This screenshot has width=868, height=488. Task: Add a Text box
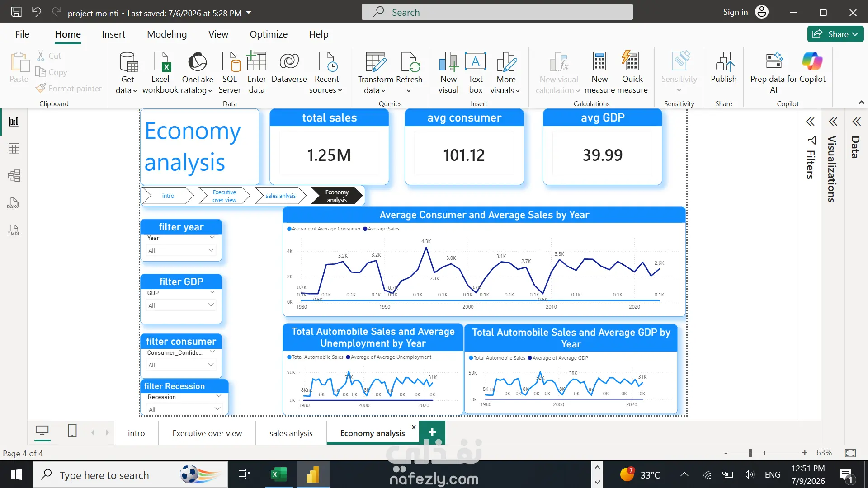coord(476,72)
